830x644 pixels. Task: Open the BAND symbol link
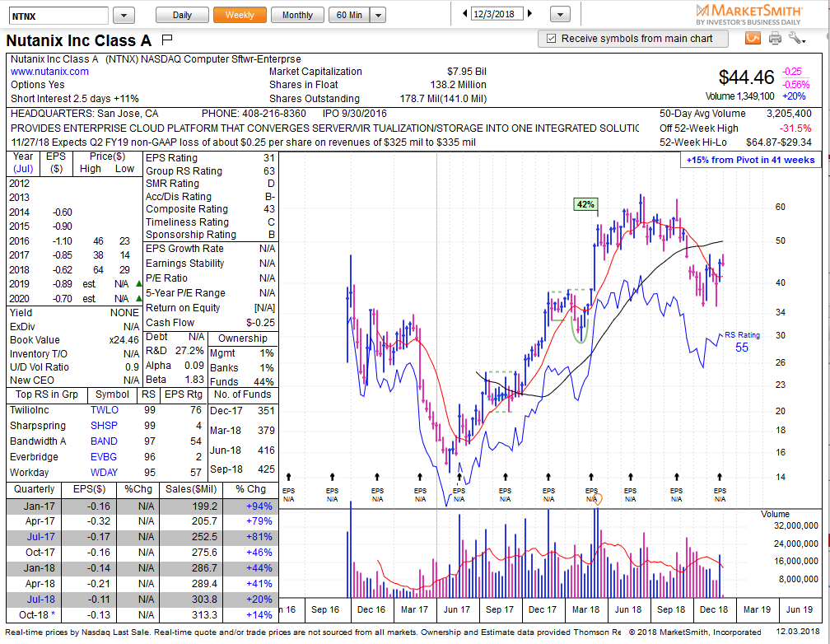(104, 441)
